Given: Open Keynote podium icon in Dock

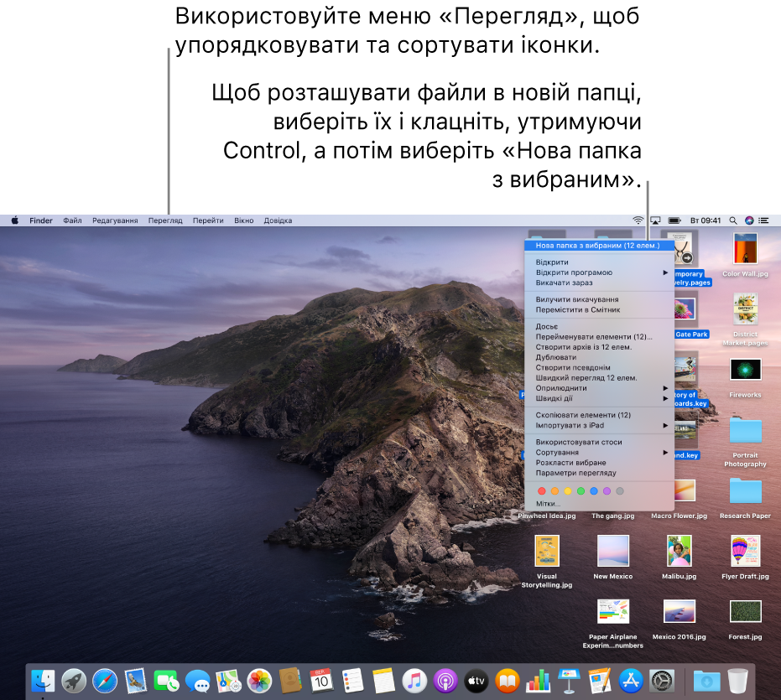Looking at the screenshot, I should tap(570, 681).
